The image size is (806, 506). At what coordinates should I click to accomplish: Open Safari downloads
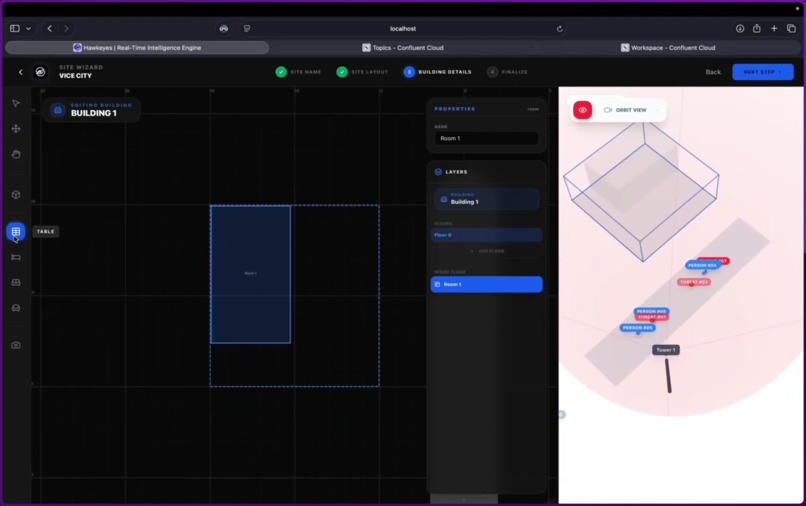[x=740, y=28]
